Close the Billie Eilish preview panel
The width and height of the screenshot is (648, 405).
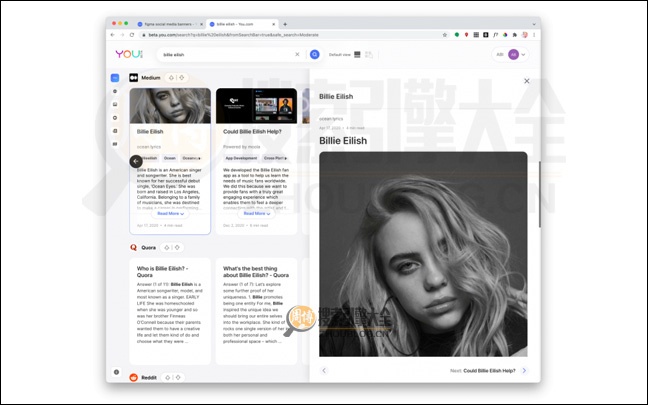tap(527, 81)
